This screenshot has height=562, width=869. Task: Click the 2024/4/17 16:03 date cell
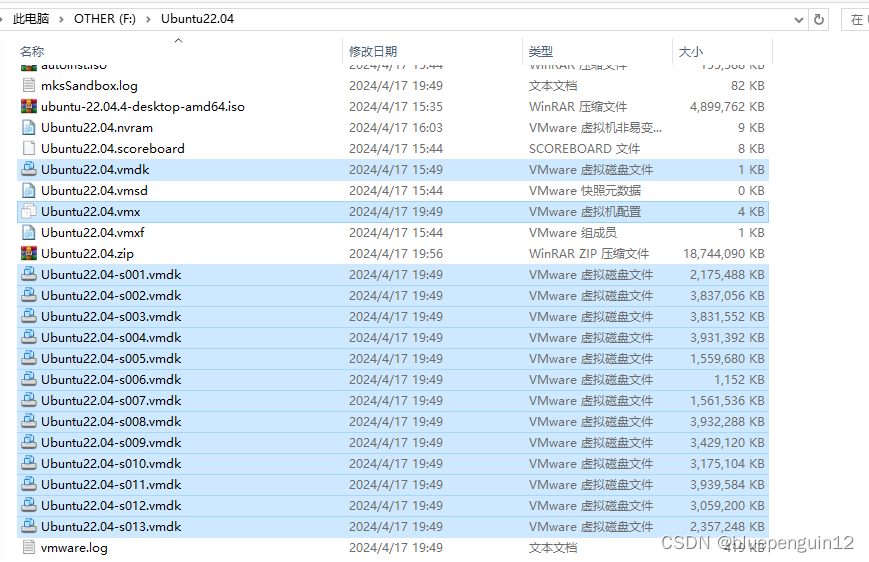[396, 128]
